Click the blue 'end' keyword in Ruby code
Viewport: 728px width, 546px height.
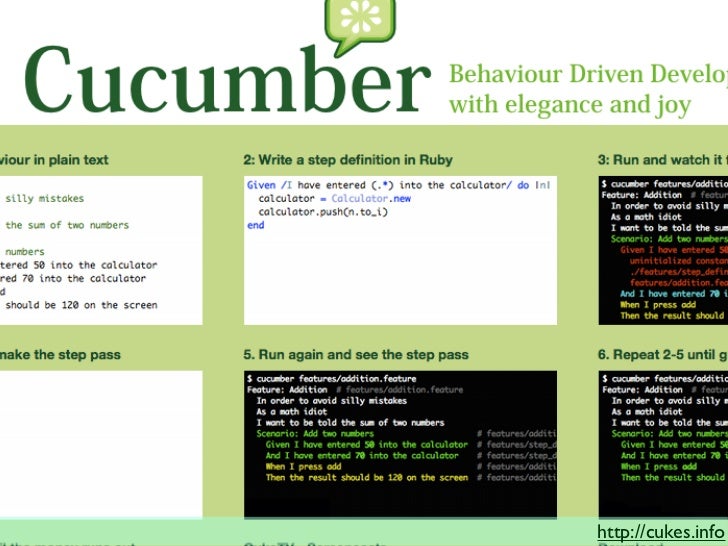pos(256,225)
